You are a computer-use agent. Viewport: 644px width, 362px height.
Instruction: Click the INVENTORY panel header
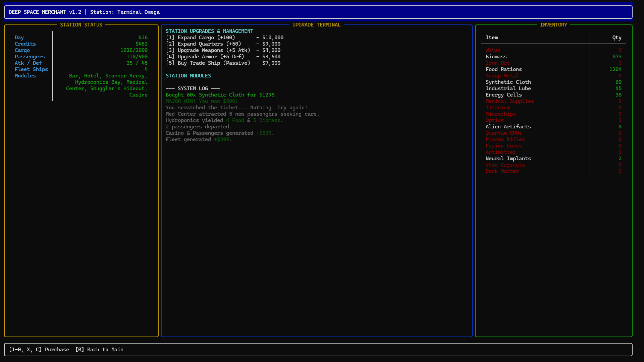click(554, 24)
